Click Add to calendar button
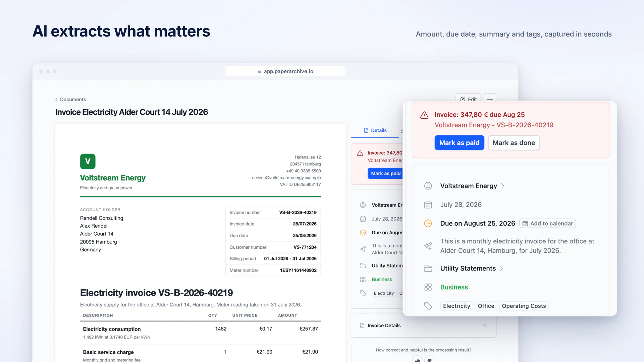Image resolution: width=644 pixels, height=362 pixels. coord(547,224)
